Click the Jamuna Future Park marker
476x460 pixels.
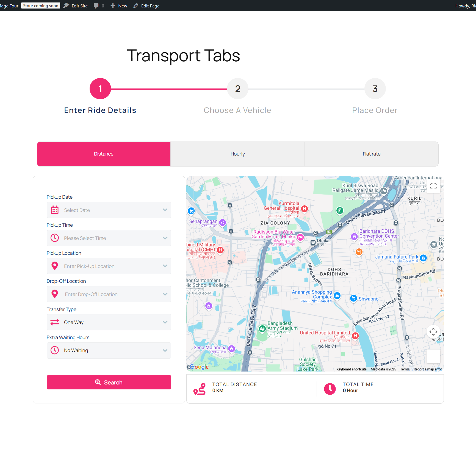click(424, 258)
